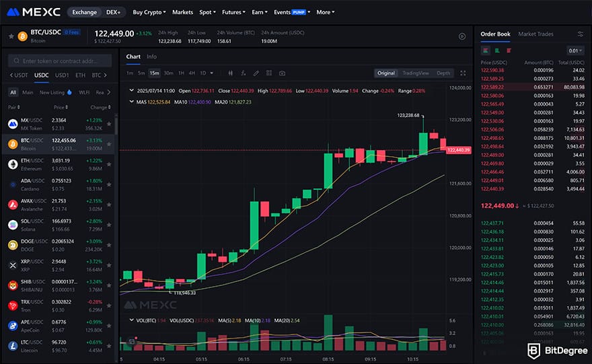The height and width of the screenshot is (364, 592).
Task: Show only buy orders in order book
Action: (497, 50)
